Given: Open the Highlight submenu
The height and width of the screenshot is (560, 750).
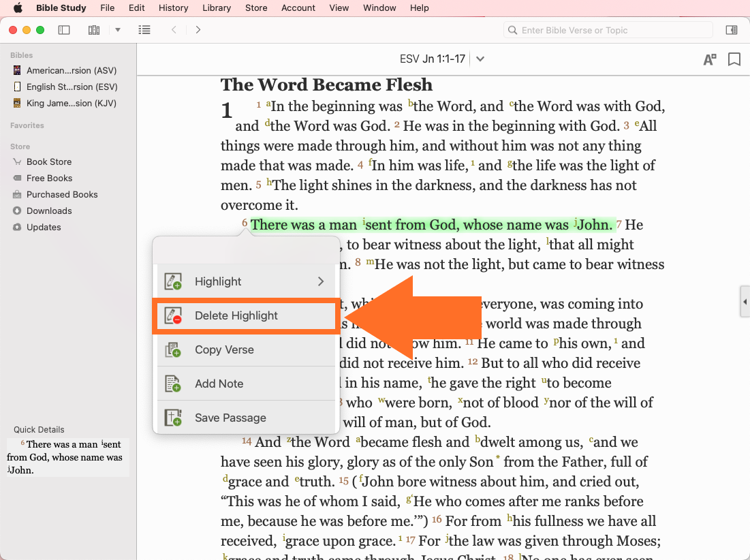Looking at the screenshot, I should pos(246,281).
